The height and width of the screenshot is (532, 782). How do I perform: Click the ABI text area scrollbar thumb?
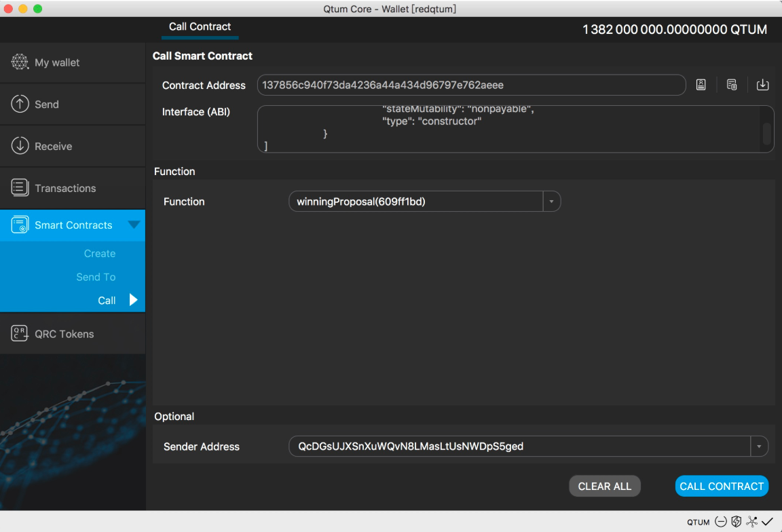(766, 133)
